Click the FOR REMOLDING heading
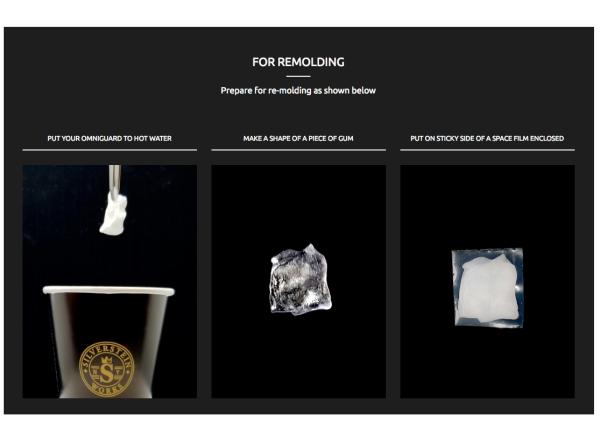600x430 pixels. 298,62
